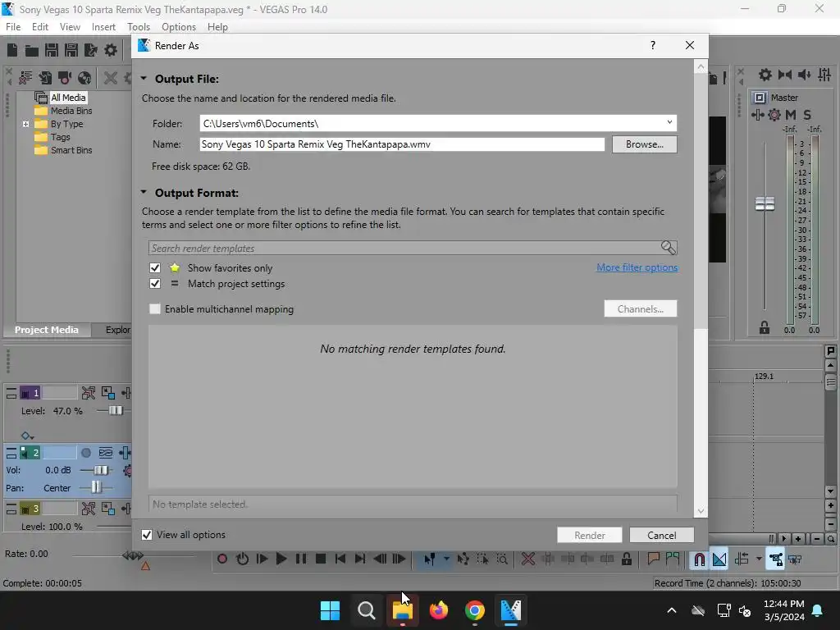
Task: Click the Stop button in transport bar
Action: click(x=321, y=559)
